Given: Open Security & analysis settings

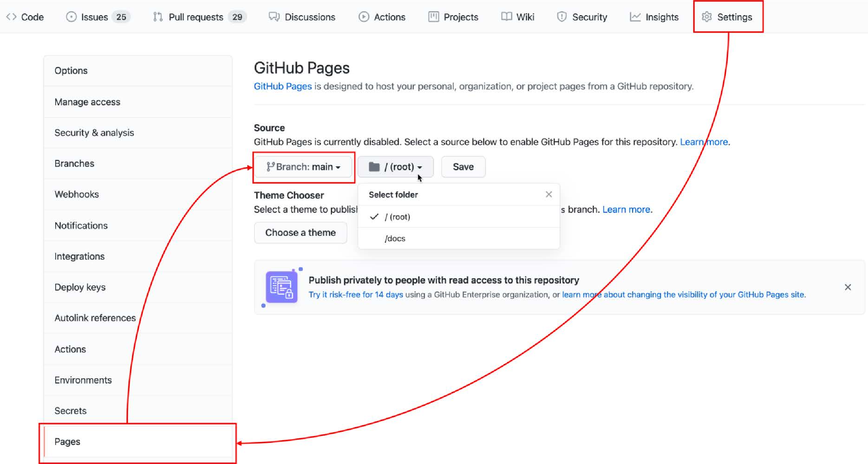Looking at the screenshot, I should (x=138, y=133).
